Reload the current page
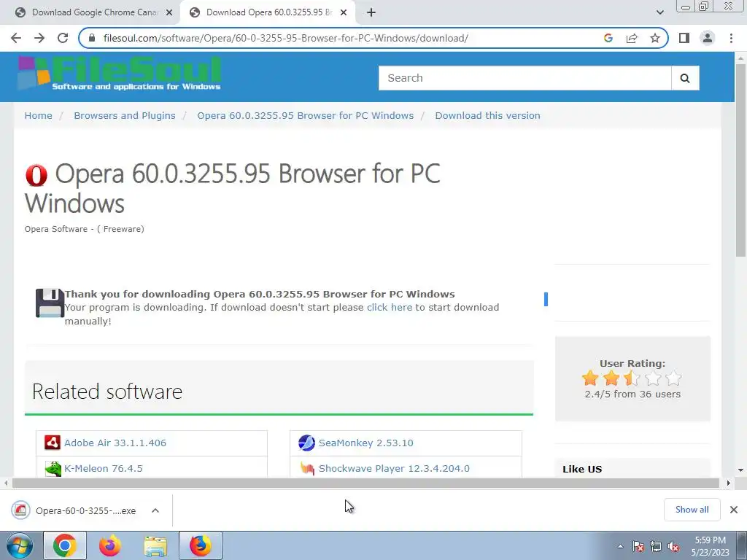Image resolution: width=747 pixels, height=560 pixels. coord(63,38)
